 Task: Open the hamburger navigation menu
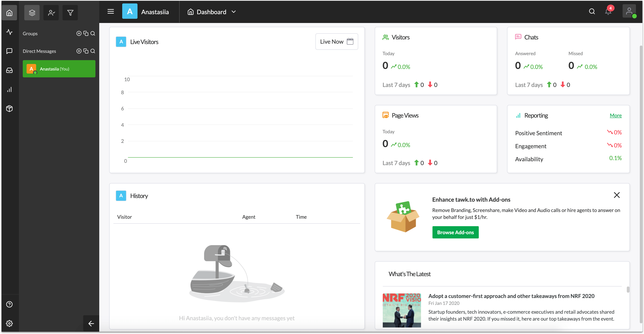111,11
